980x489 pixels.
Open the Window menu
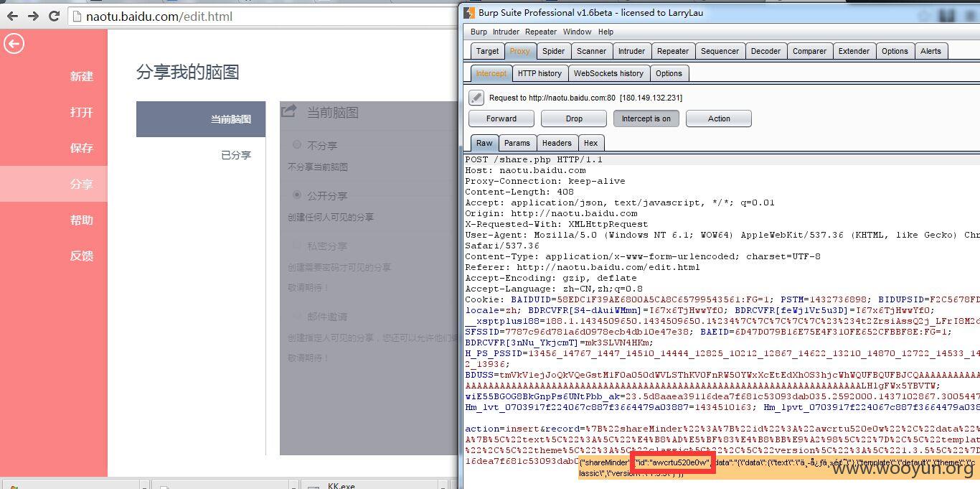tap(577, 32)
